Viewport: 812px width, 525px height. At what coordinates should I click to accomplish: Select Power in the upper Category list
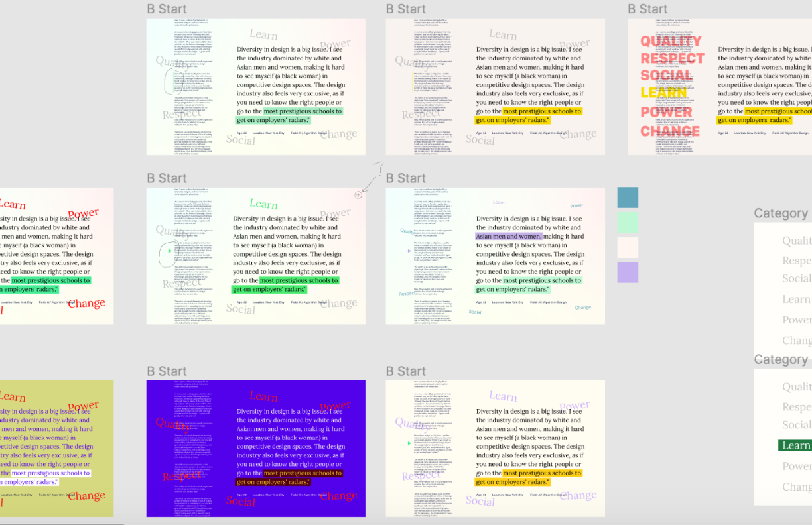pyautogui.click(x=797, y=320)
